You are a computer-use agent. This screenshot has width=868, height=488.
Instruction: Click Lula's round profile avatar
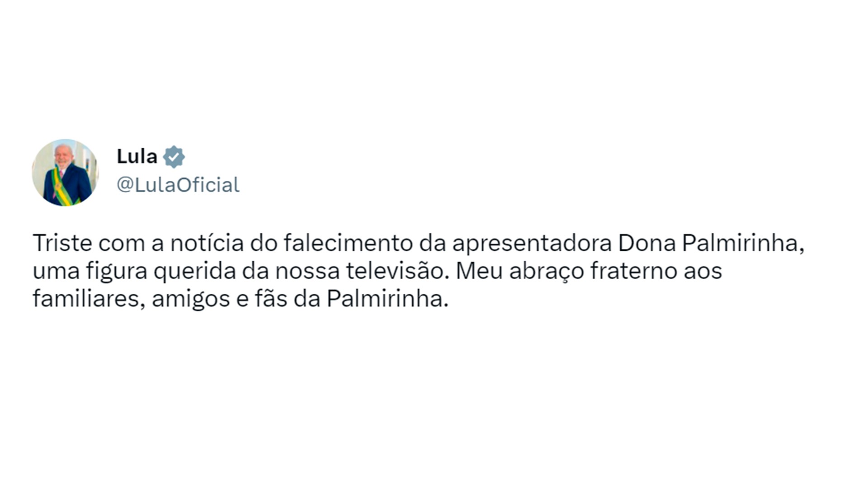[65, 173]
